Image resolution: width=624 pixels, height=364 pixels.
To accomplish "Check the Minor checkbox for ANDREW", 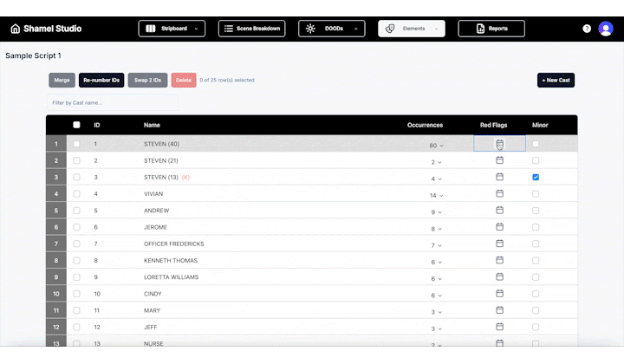I will [536, 211].
